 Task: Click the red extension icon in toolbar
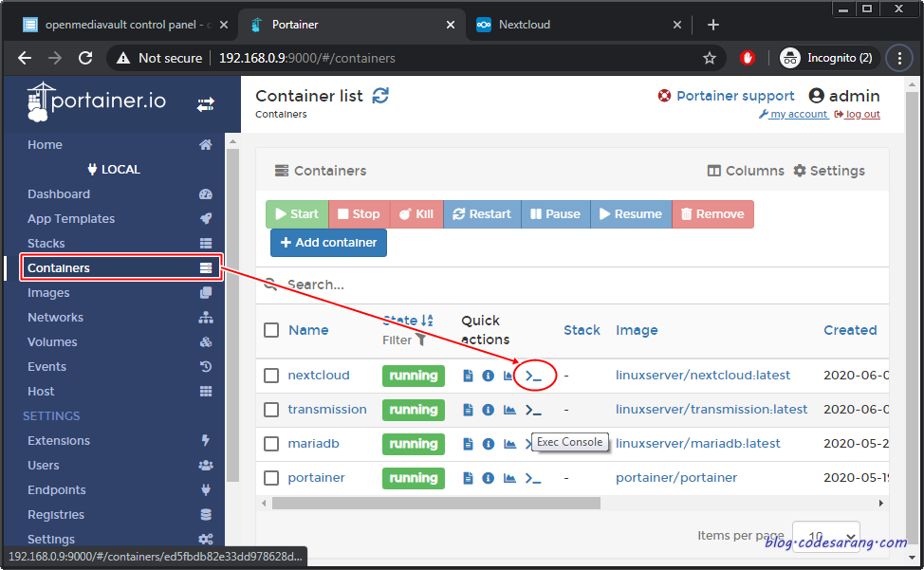(x=748, y=58)
